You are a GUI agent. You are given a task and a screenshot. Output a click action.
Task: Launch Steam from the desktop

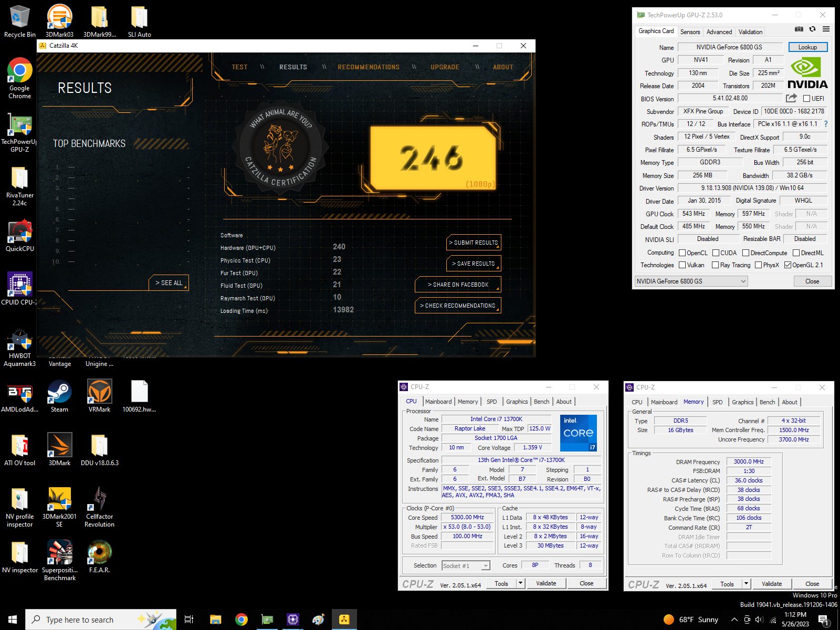[59, 396]
